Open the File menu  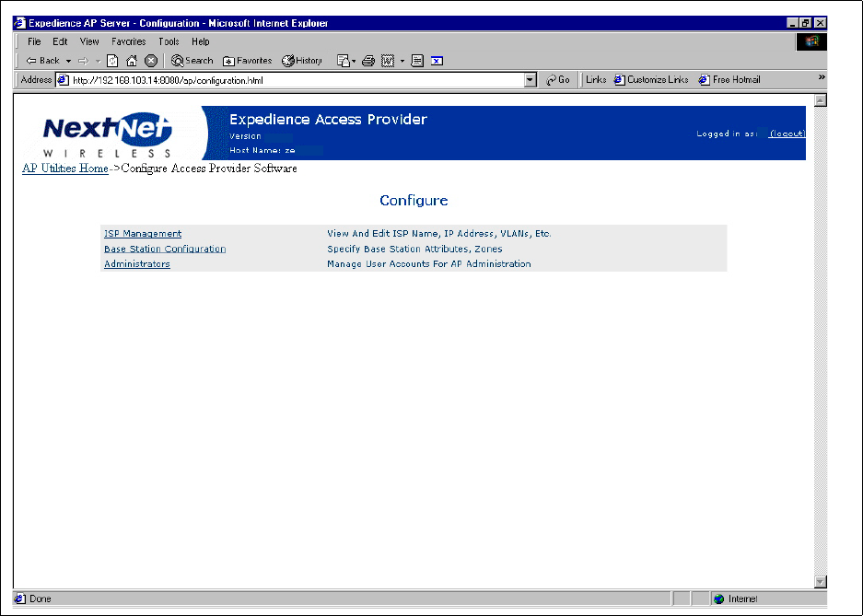pyautogui.click(x=34, y=41)
